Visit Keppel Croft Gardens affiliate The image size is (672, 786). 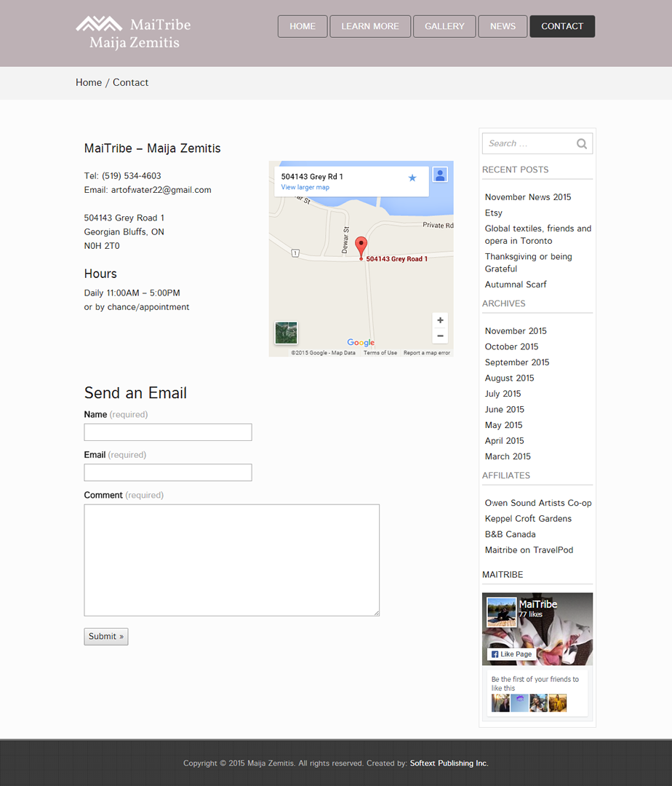pos(528,518)
